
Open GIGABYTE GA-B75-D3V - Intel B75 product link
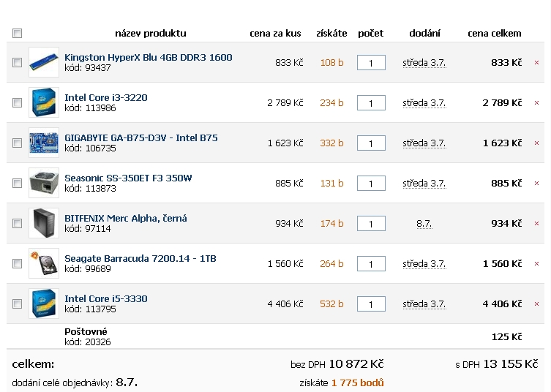point(141,137)
